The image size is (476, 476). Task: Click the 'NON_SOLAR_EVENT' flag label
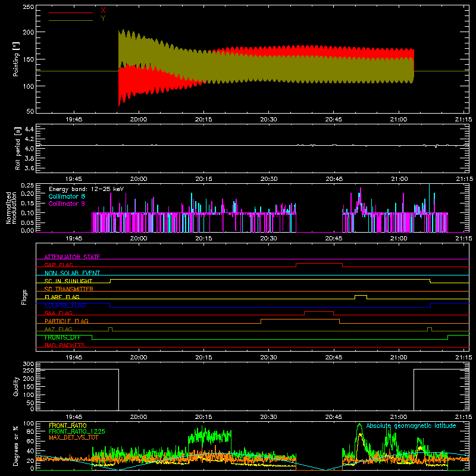(x=72, y=273)
